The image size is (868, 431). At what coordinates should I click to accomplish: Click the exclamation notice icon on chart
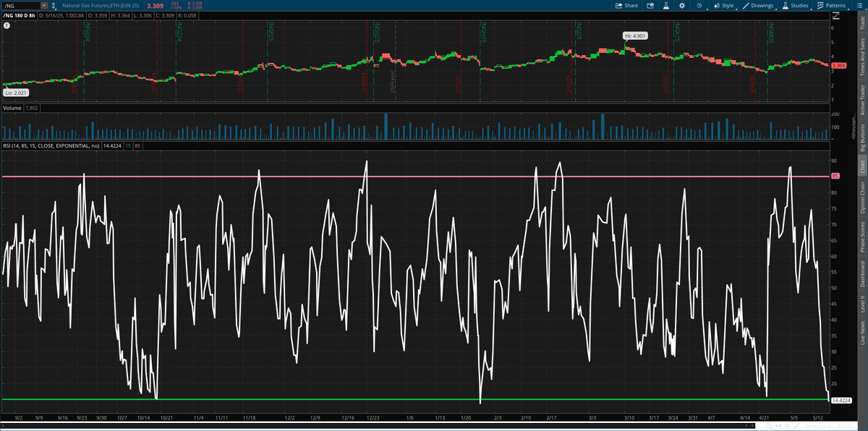click(x=7, y=25)
